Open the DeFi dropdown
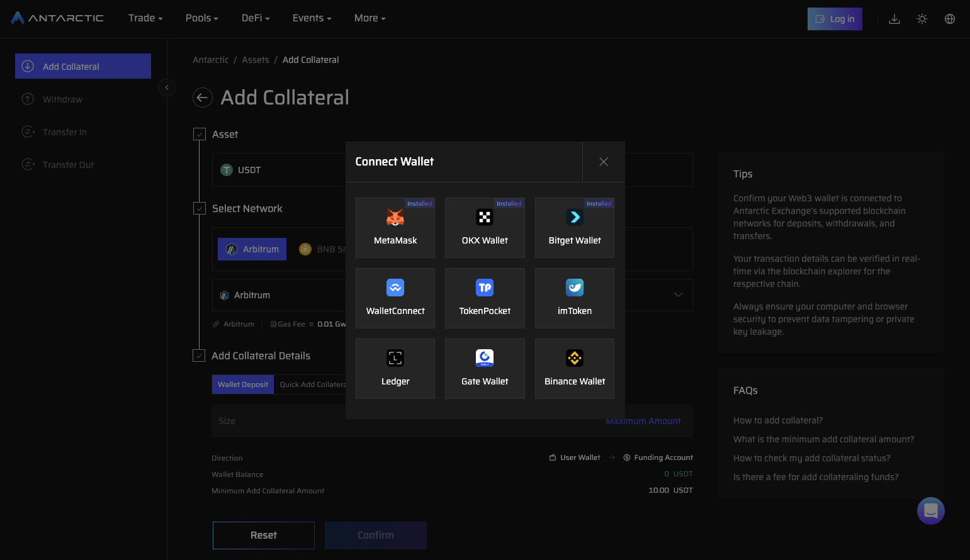The width and height of the screenshot is (970, 560). [256, 18]
